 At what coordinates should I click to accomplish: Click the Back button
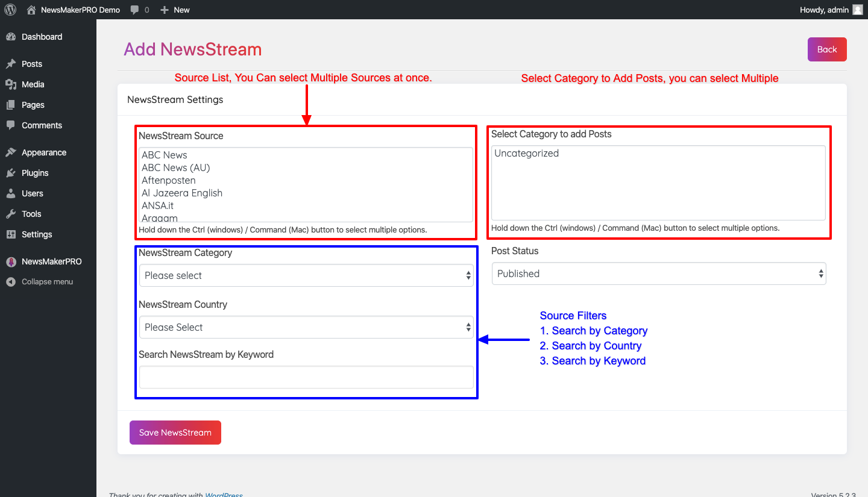[x=827, y=49]
